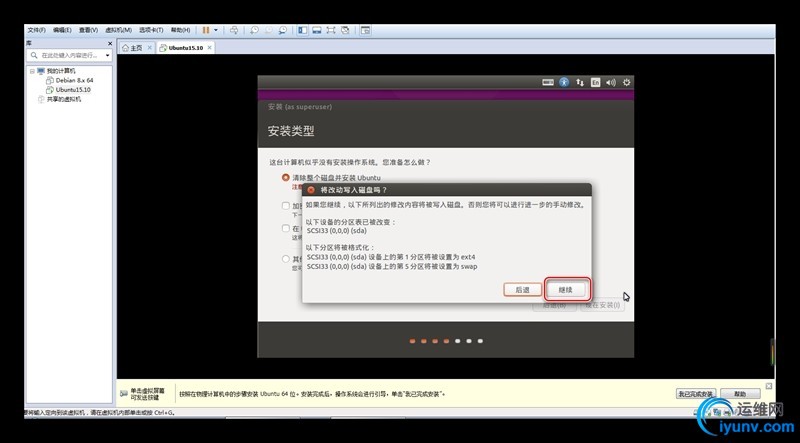The height and width of the screenshot is (443, 800).
Task: Open the 文件(F) menu
Action: [x=36, y=30]
